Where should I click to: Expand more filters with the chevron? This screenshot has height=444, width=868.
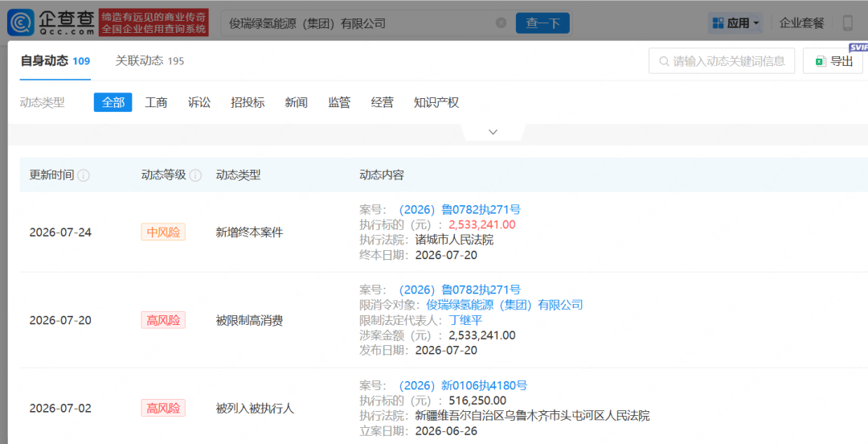(493, 132)
